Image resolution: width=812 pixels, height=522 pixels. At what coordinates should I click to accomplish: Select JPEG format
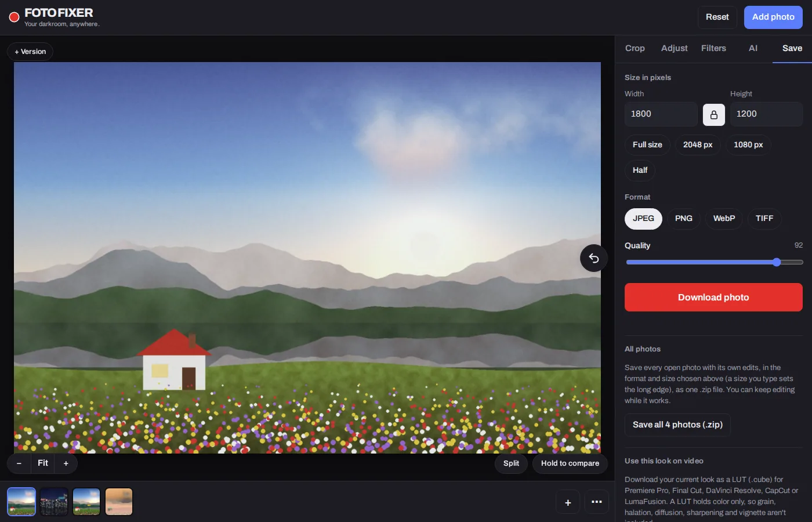point(643,219)
